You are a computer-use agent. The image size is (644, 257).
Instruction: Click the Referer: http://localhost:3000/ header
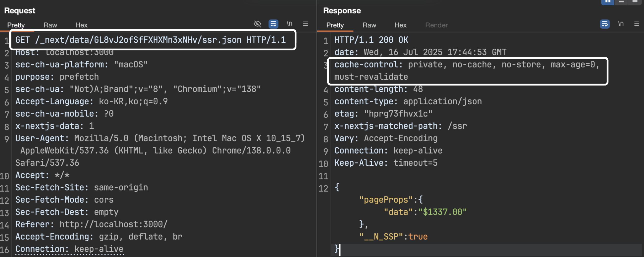click(91, 224)
